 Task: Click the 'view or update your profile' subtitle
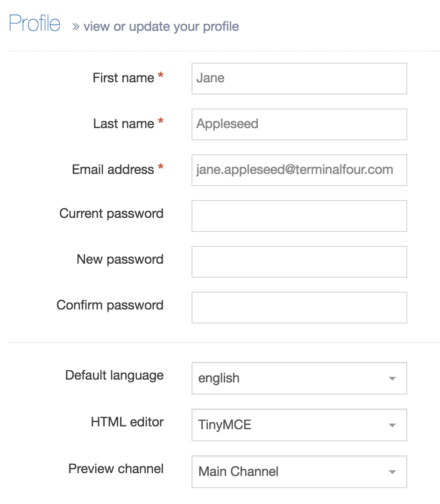(x=161, y=27)
